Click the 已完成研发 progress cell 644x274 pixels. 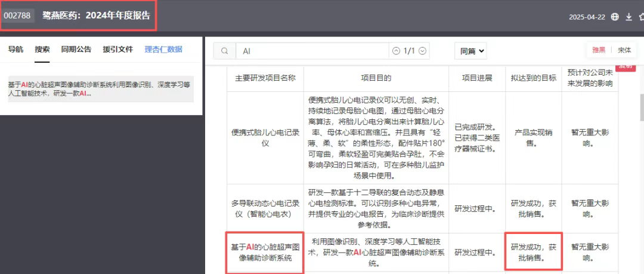tap(477, 138)
